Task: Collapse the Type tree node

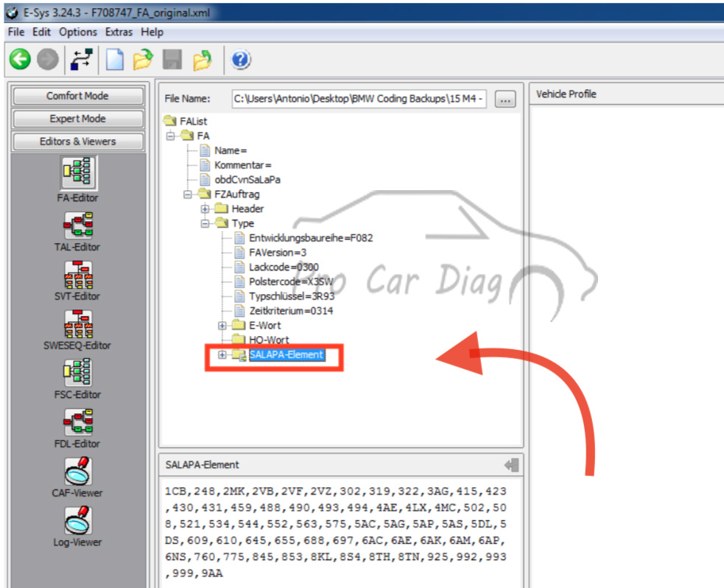Action: (x=205, y=223)
